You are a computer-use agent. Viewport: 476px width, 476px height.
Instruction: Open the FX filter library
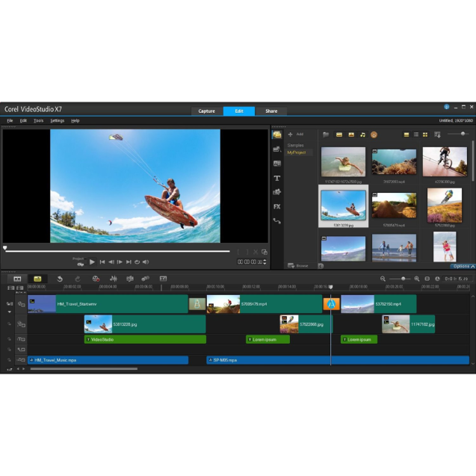click(276, 206)
